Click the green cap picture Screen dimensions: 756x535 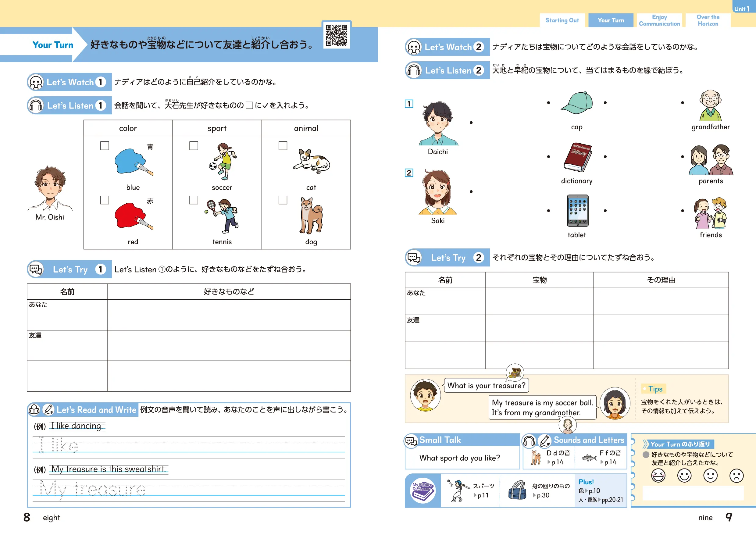pos(577,103)
